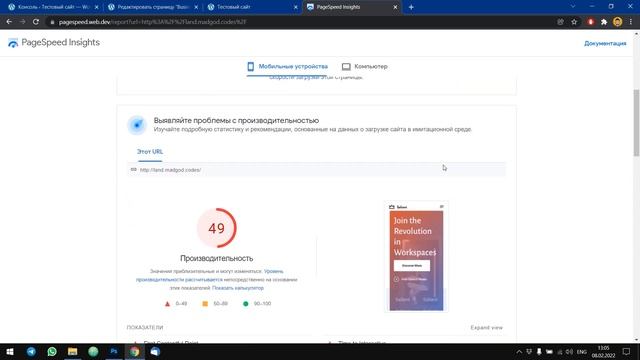The width and height of the screenshot is (640, 360).
Task: Open Photoshop from the taskbar
Action: coord(114,352)
